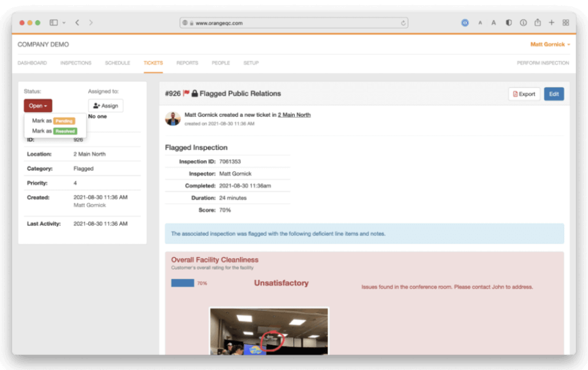Image resolution: width=588 pixels, height=370 pixels.
Task: Click the padlock icon in the ticket title
Action: (195, 94)
